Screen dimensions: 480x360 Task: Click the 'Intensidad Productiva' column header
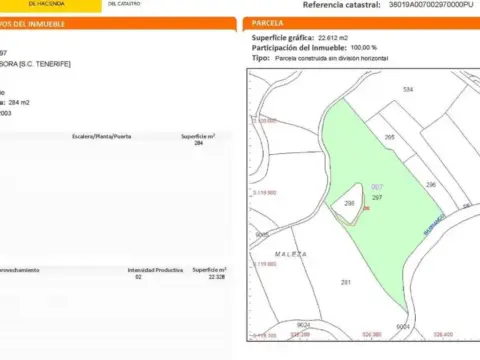pyautogui.click(x=155, y=270)
